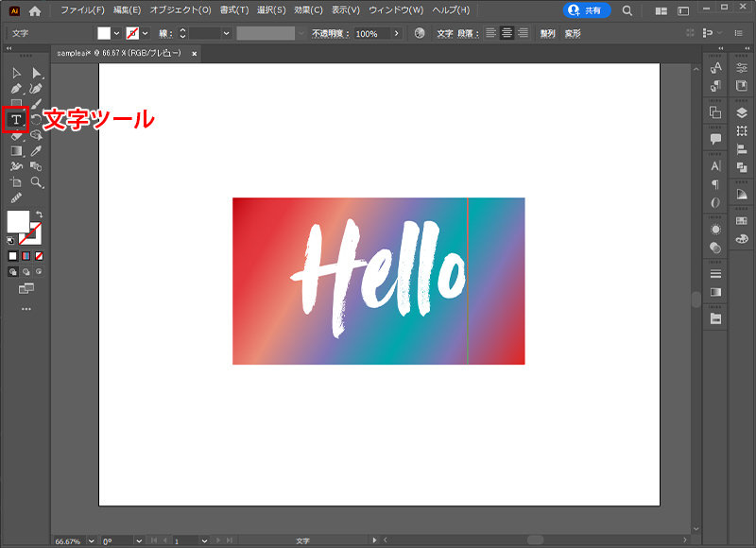Toggle center text alignment
This screenshot has width=756, height=548.
click(507, 31)
